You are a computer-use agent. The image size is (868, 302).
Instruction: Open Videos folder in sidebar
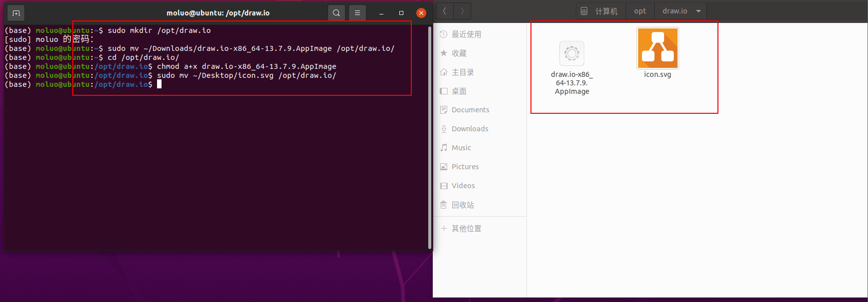click(480, 186)
